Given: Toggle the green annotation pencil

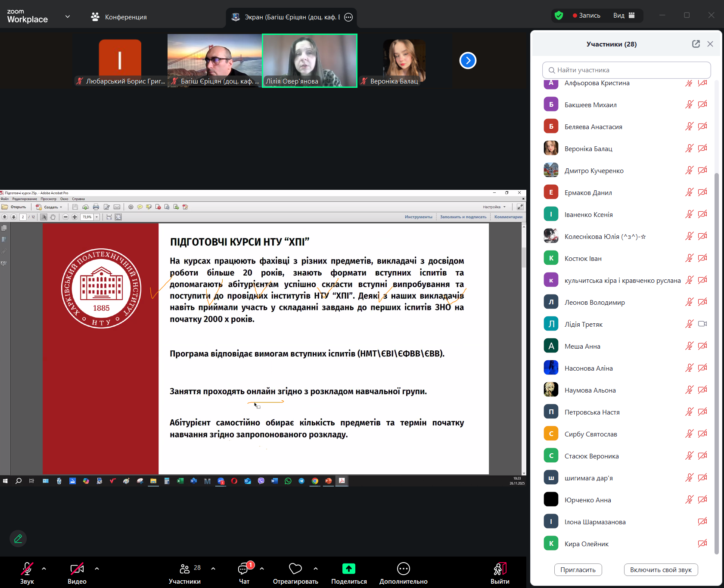Looking at the screenshot, I should click(18, 538).
